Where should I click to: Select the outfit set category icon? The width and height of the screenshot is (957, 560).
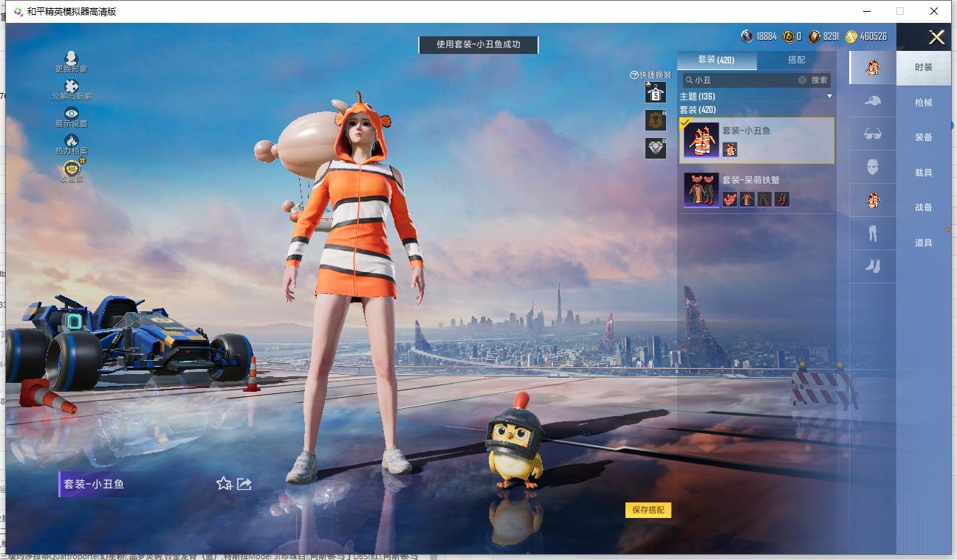click(873, 68)
